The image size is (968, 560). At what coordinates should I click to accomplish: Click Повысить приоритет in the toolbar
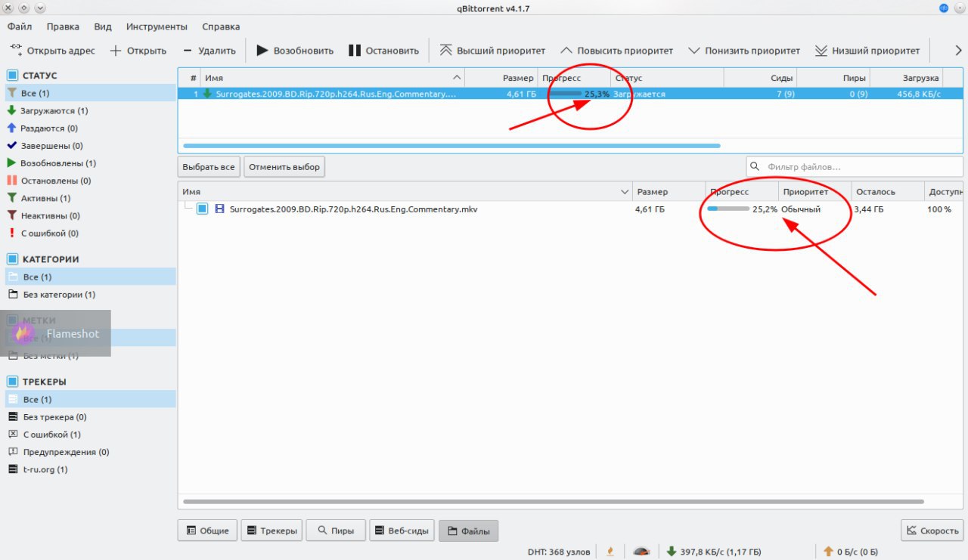click(x=616, y=51)
